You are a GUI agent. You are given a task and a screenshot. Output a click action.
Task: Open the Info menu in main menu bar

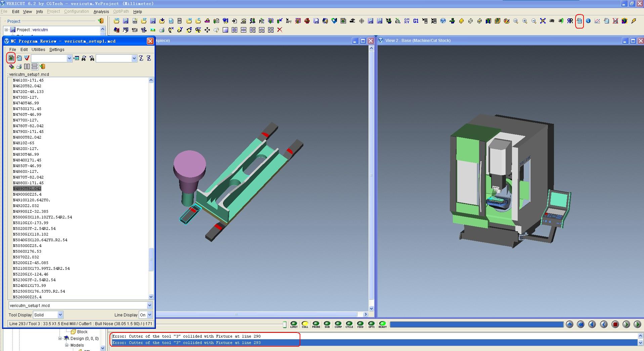pyautogui.click(x=39, y=11)
